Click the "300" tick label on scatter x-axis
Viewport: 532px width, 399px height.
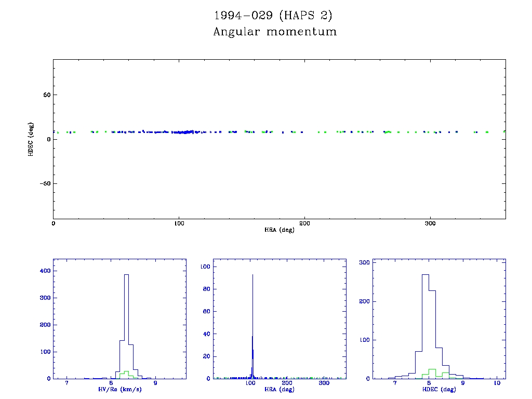point(430,223)
